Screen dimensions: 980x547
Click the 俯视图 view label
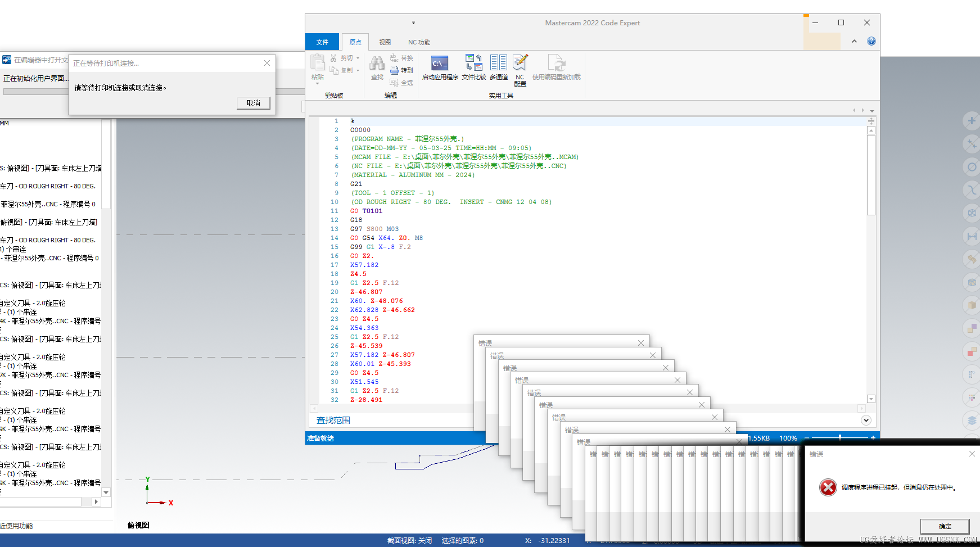tap(138, 525)
